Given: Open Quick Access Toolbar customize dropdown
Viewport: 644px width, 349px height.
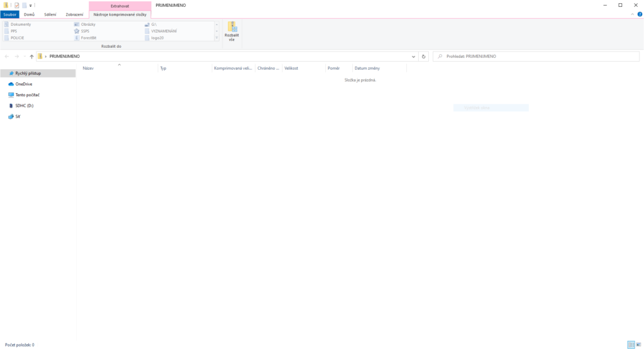Looking at the screenshot, I should pos(30,5).
